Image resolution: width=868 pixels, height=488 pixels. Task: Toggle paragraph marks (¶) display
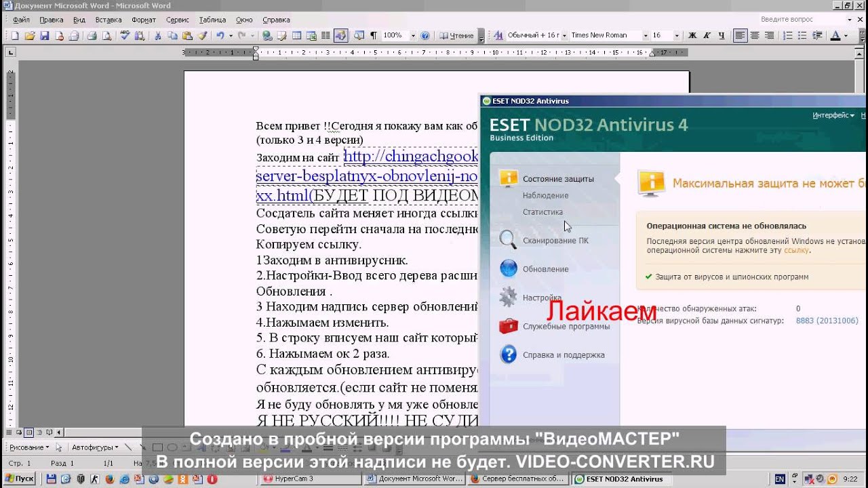[373, 35]
